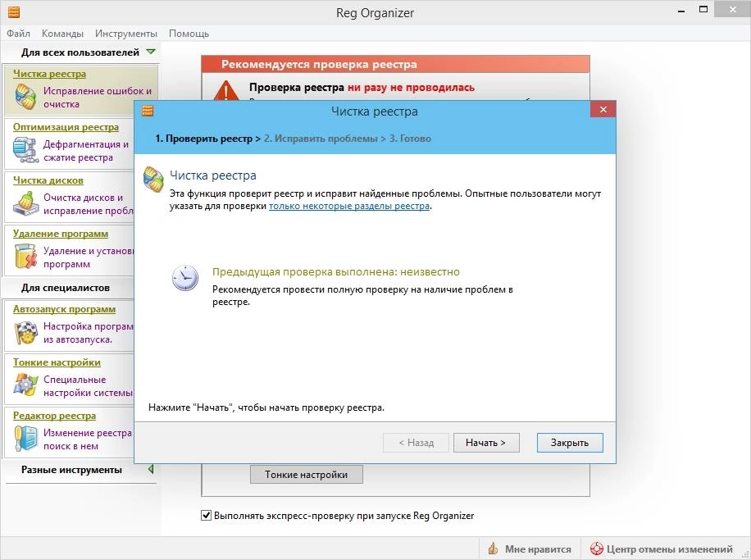Click the clock icon beside previous check status
This screenshot has height=560, width=751.
(184, 278)
